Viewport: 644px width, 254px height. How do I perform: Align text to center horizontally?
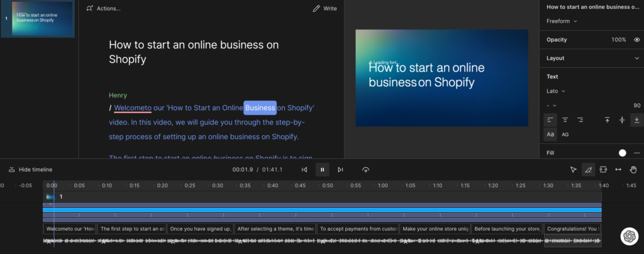coord(565,119)
